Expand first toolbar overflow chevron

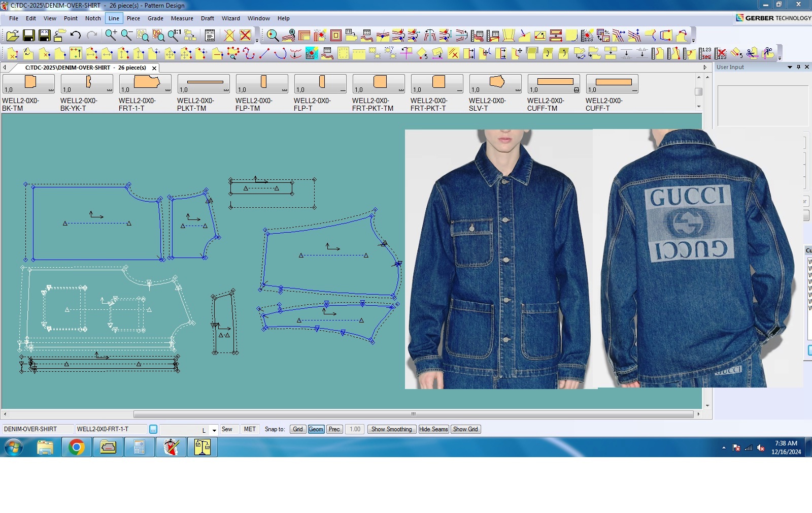point(257,40)
